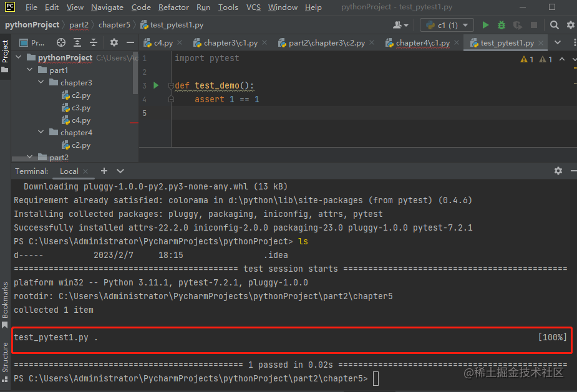Viewport: 577px width, 392px height.
Task: Close the chapter4\c1.py editor tab
Action: (x=457, y=42)
